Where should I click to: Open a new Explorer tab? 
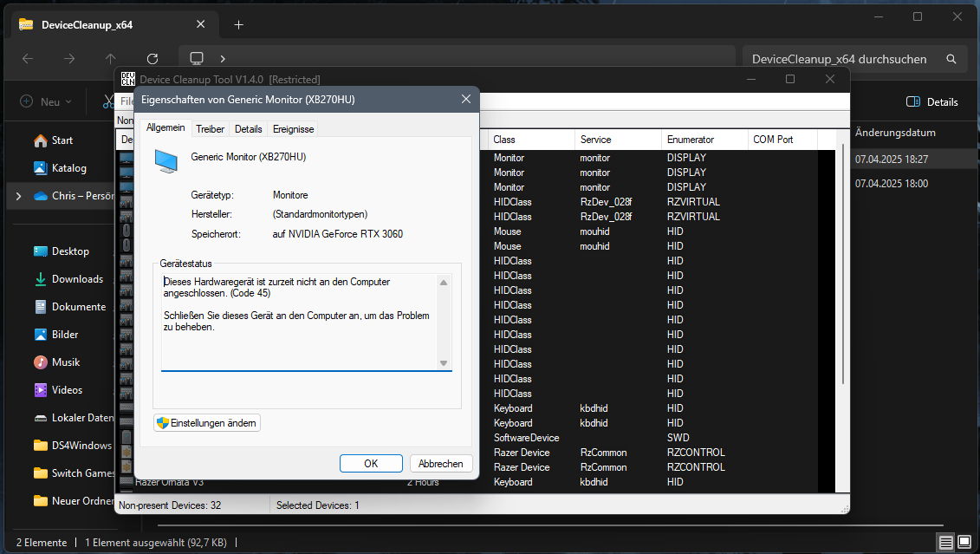click(x=239, y=25)
